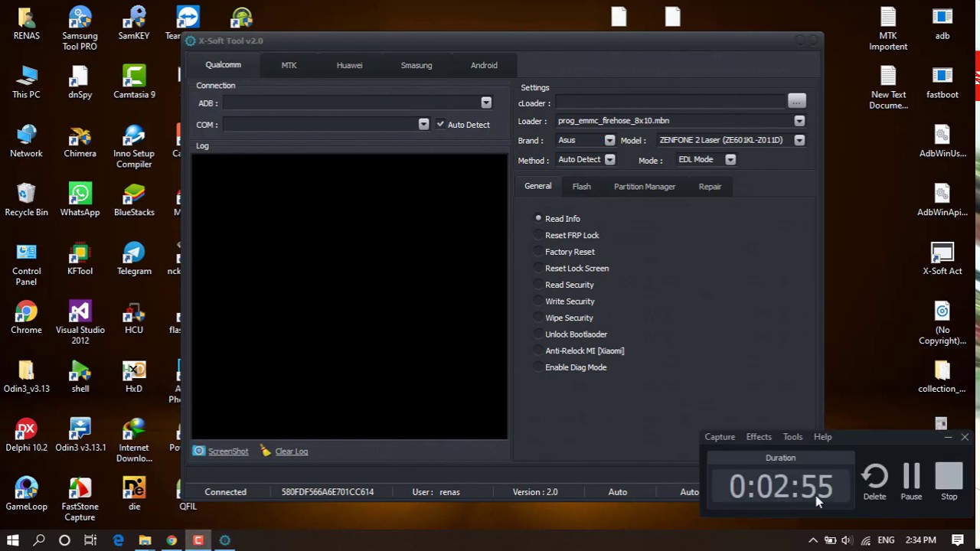Open Delphi 10.2 desktop icon
The height and width of the screenshot is (551, 980).
[x=26, y=435]
